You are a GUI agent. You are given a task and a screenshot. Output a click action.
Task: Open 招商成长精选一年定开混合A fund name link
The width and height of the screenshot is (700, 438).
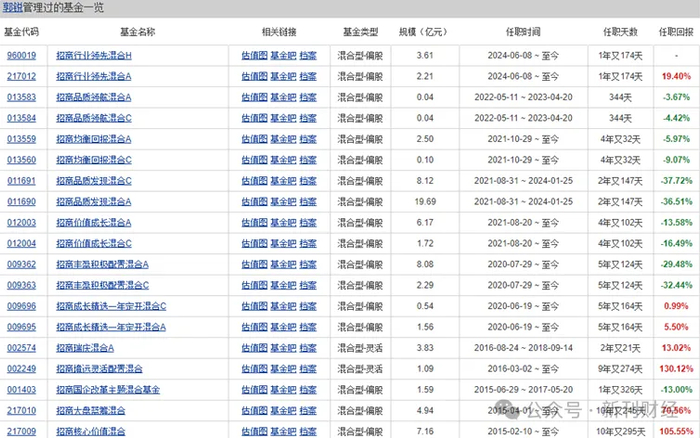click(x=111, y=327)
